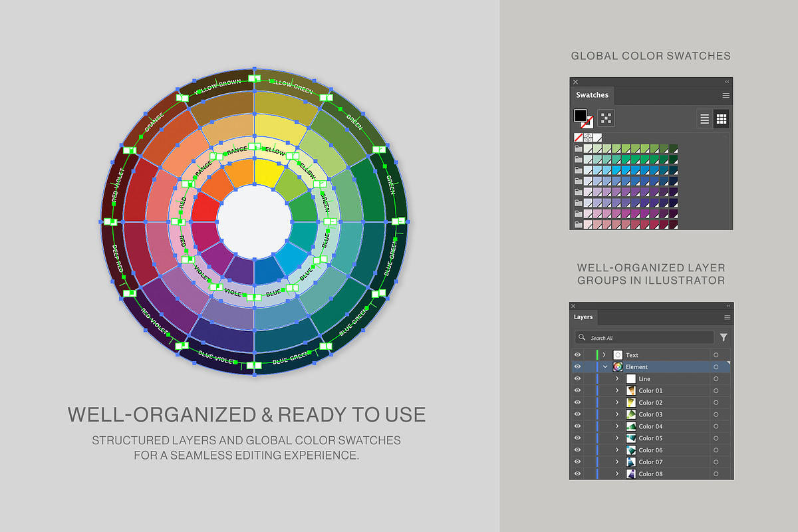Screen dimensions: 798x532
Task: Click the green swatch group folder icon
Action: tap(579, 148)
